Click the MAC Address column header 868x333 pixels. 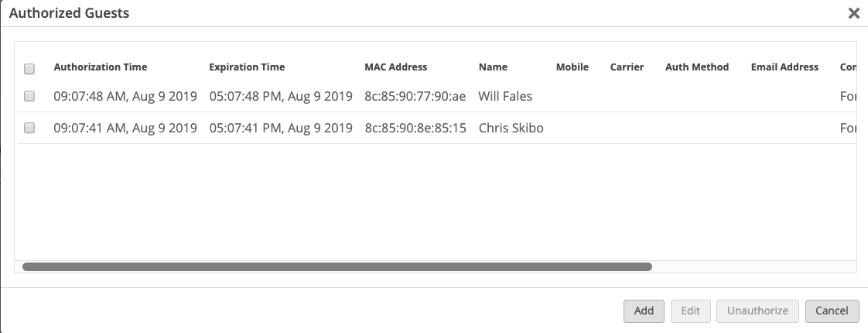[x=395, y=67]
